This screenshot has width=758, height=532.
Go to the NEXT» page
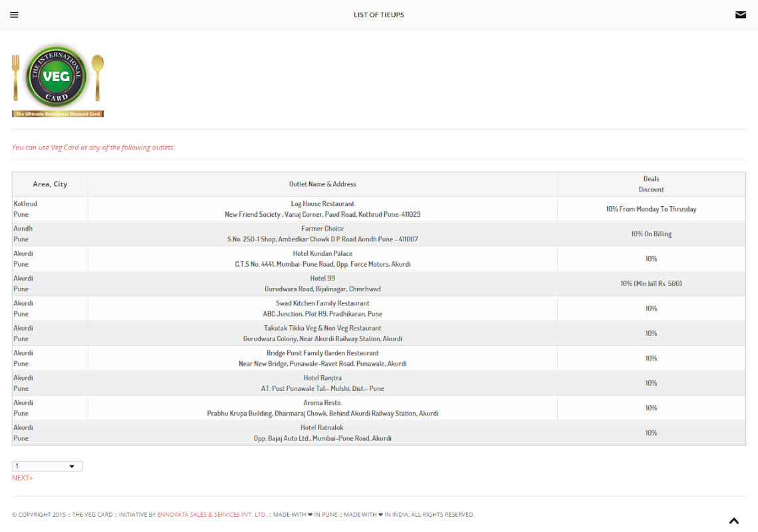click(x=22, y=478)
